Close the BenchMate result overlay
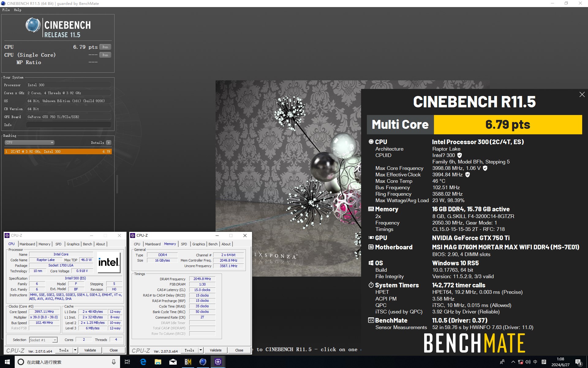This screenshot has height=368, width=588. coord(582,94)
